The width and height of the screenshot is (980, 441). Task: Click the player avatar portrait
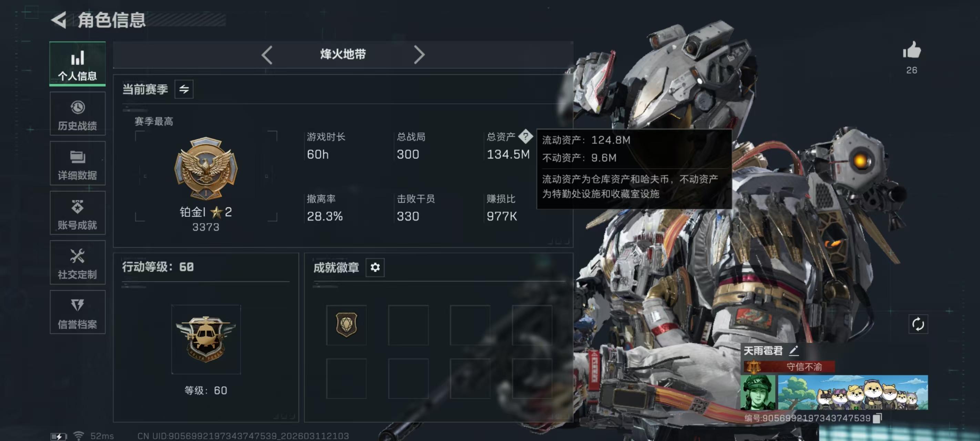click(x=758, y=392)
